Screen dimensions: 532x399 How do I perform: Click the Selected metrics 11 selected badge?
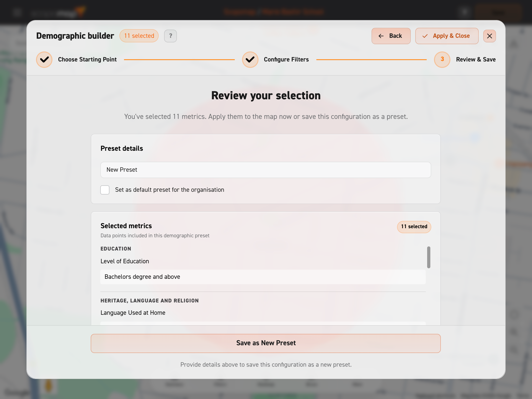[414, 227]
